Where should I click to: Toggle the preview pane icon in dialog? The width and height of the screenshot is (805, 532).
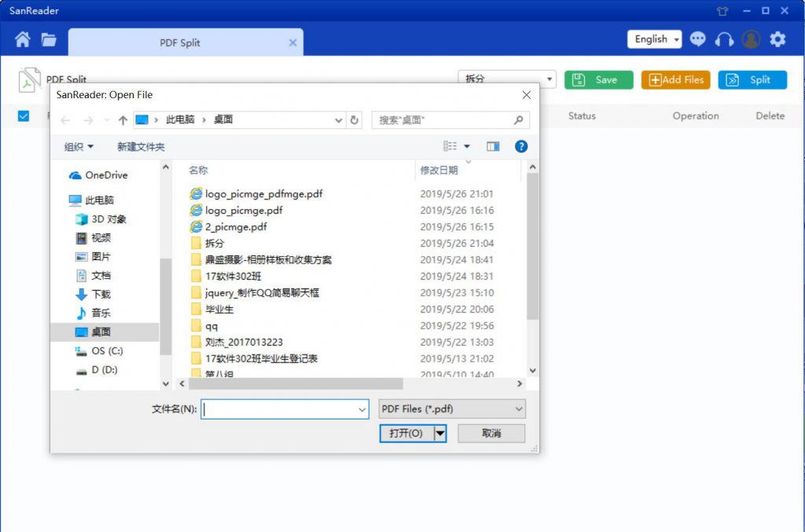click(493, 146)
